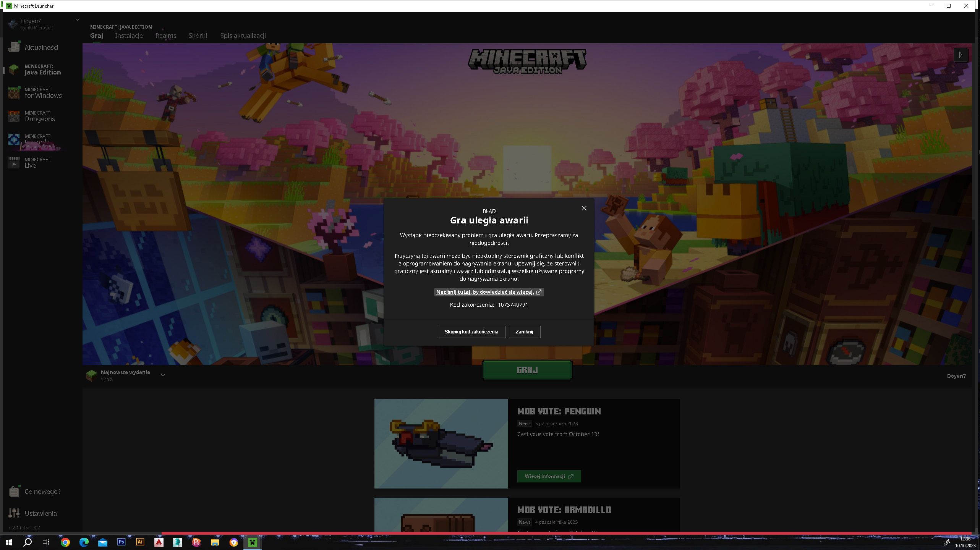Open Minecraft for Windows sidebar icon

pos(14,93)
